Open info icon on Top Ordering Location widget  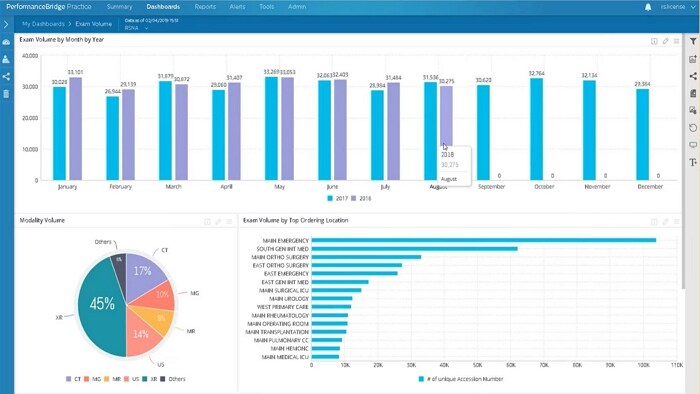pyautogui.click(x=654, y=221)
